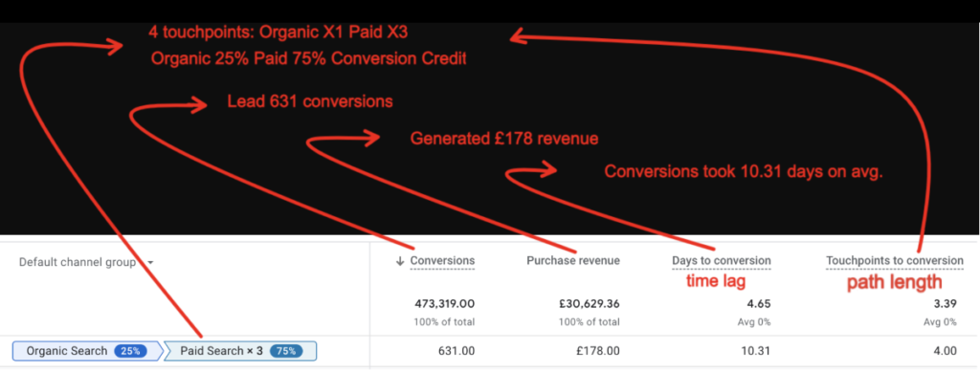The image size is (980, 372).
Task: Click the average touchpoints value 3.39
Action: 945,305
